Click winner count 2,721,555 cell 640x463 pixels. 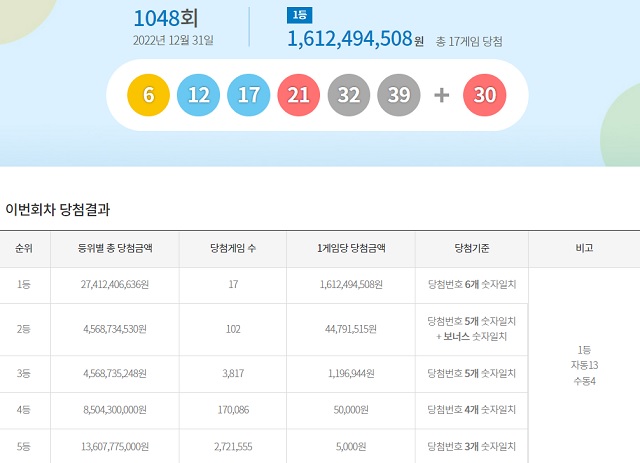coord(233,447)
